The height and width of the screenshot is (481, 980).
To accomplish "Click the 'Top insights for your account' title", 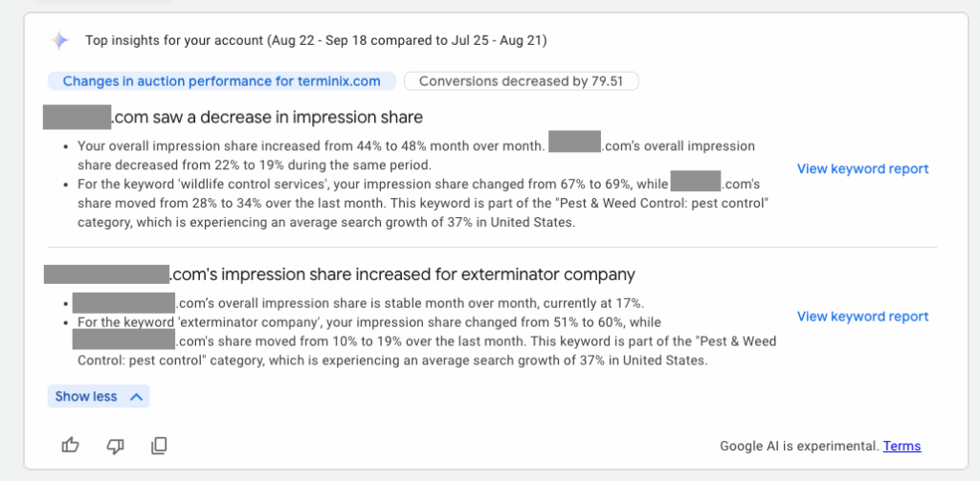I will 316,40.
